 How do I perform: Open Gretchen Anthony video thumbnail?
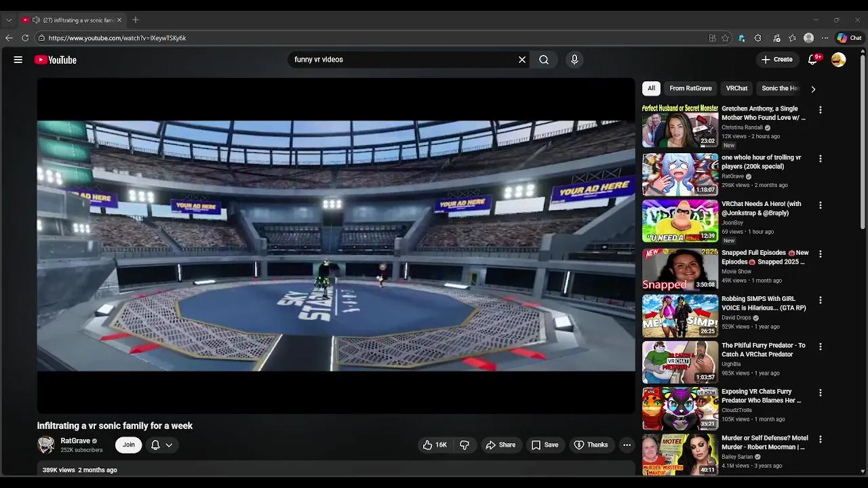coord(680,126)
